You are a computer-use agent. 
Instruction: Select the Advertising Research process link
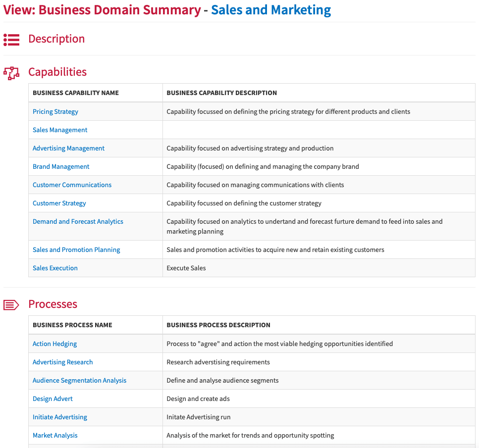coord(62,362)
